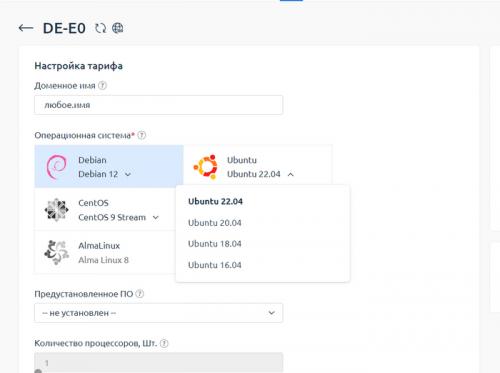Expand the Debian 12 version dropdown
Image resolution: width=500 pixels, height=373 pixels.
tap(128, 174)
